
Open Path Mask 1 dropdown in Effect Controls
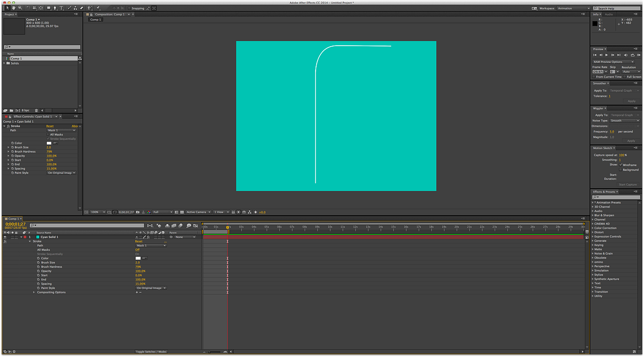point(61,130)
